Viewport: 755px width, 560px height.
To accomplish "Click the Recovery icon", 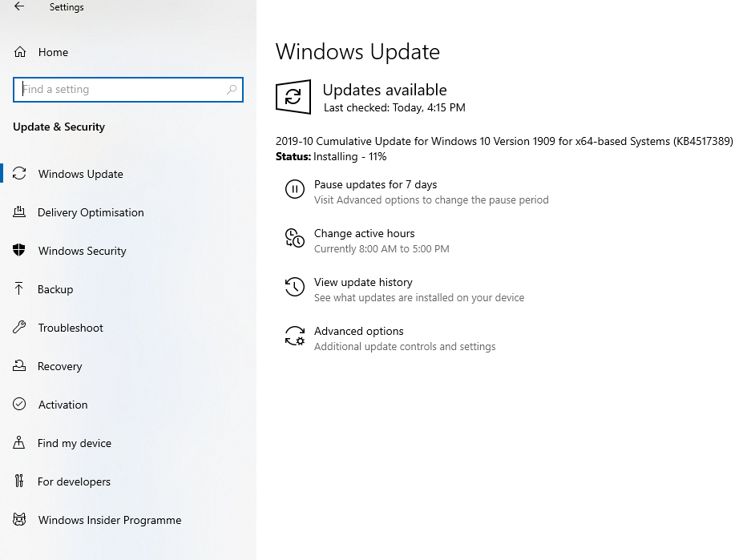I will point(19,365).
